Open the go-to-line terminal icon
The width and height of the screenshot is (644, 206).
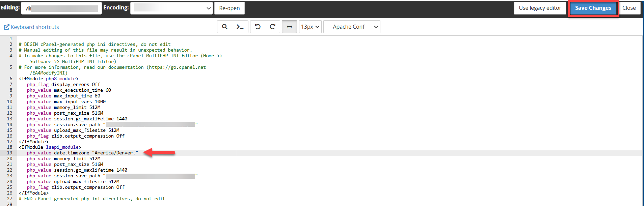tap(240, 27)
